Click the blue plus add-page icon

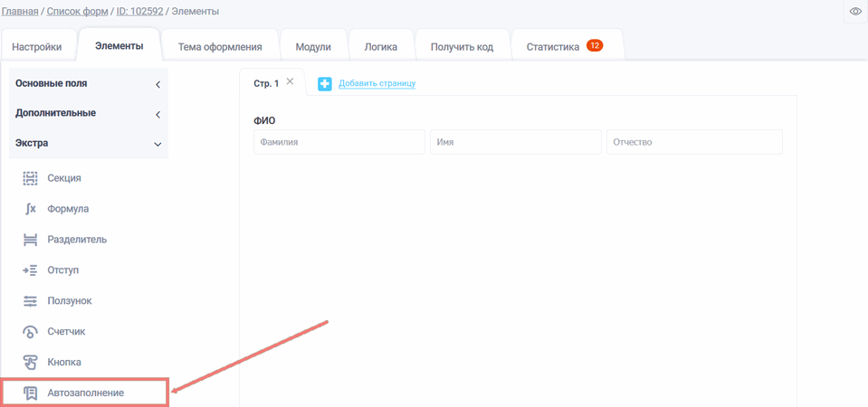[x=325, y=84]
